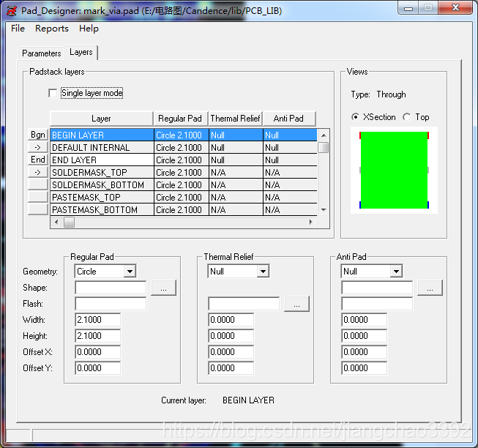
Task: Click the Pad Designer app icon in title bar
Action: click(11, 11)
